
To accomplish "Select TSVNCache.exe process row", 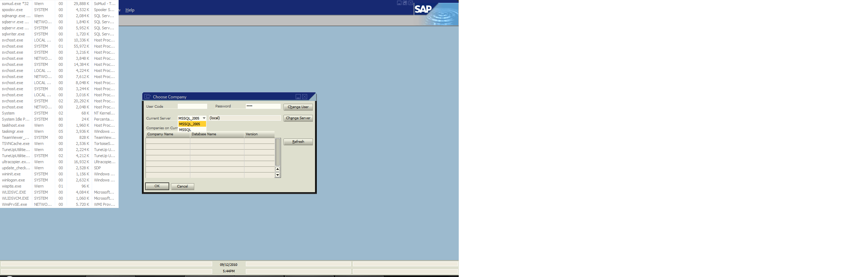I will point(59,144).
